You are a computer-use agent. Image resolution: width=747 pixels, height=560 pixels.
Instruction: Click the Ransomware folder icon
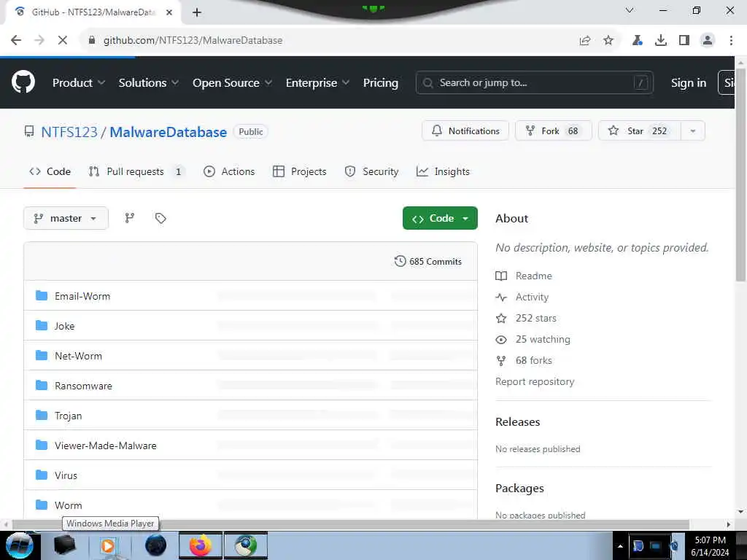coord(42,385)
